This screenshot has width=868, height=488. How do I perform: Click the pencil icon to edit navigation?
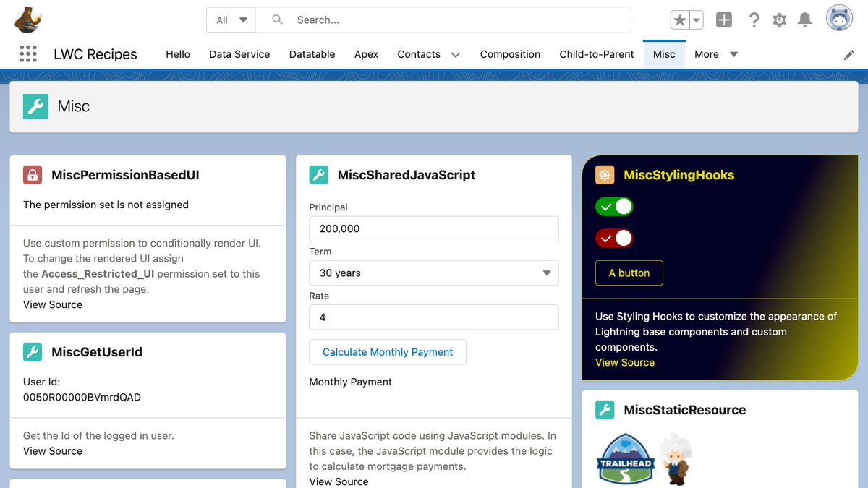pos(849,55)
